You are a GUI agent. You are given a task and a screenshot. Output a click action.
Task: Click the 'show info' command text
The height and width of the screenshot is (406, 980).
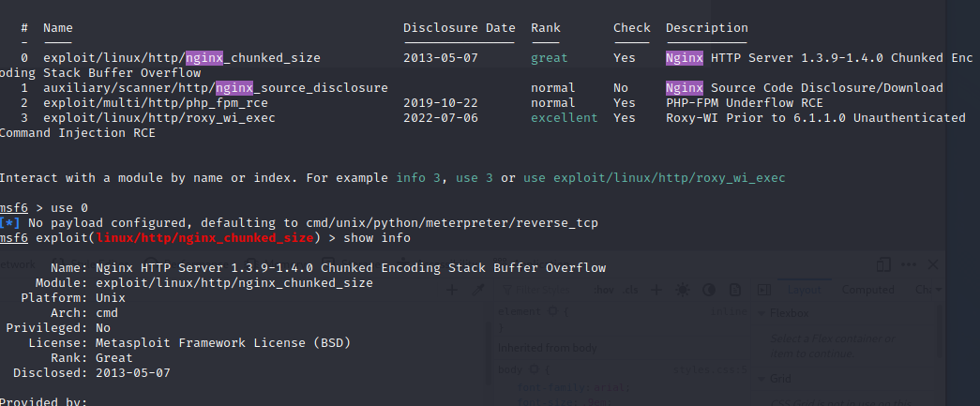click(x=377, y=238)
